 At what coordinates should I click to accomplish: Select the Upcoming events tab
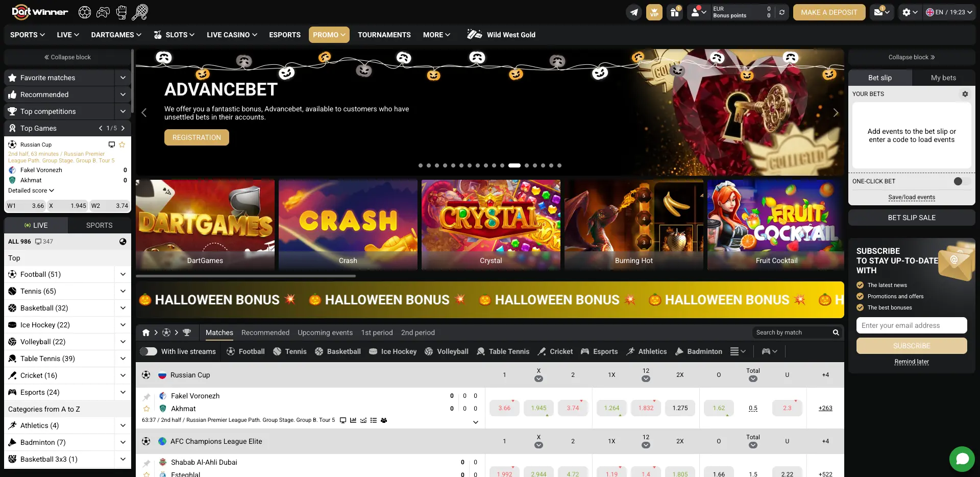325,332
